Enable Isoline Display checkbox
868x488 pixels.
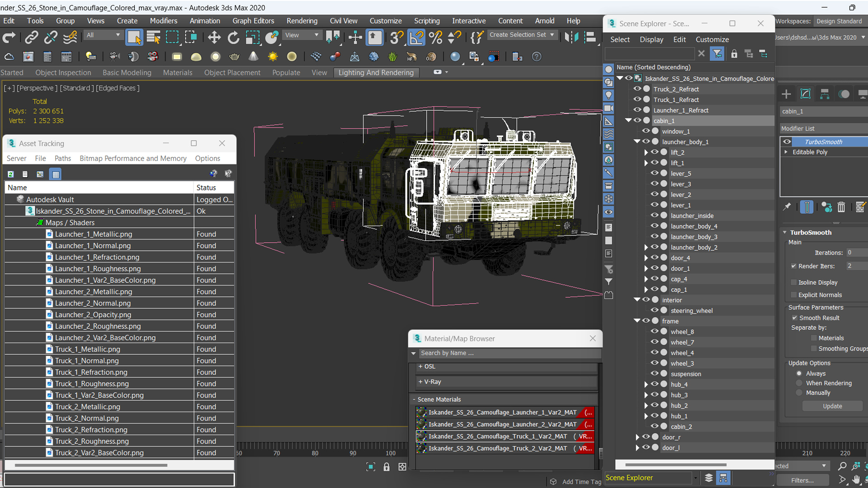793,282
